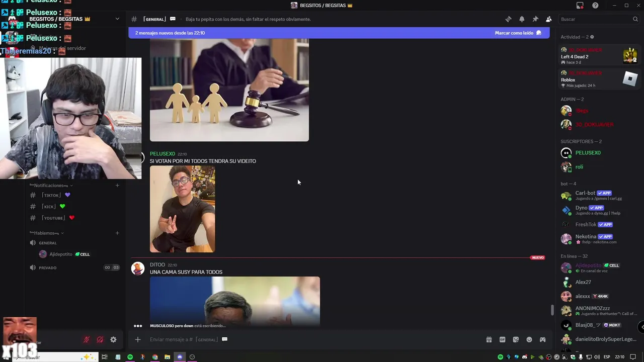
Task: Join the GENERAL voice channel
Action: [x=74, y=243]
